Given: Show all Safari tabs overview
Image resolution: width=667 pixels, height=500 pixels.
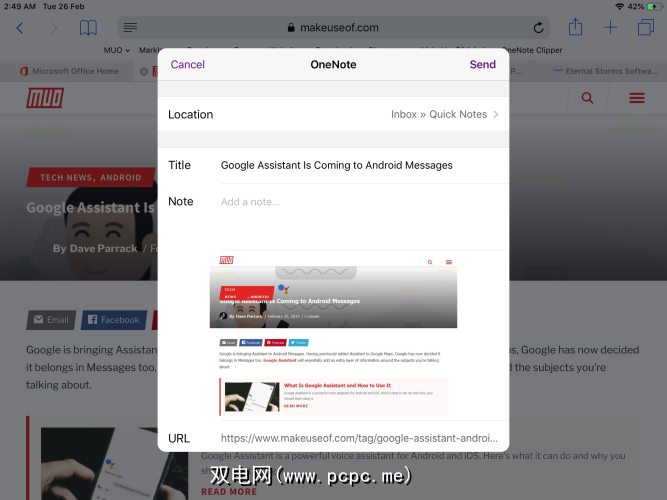Looking at the screenshot, I should 645,27.
